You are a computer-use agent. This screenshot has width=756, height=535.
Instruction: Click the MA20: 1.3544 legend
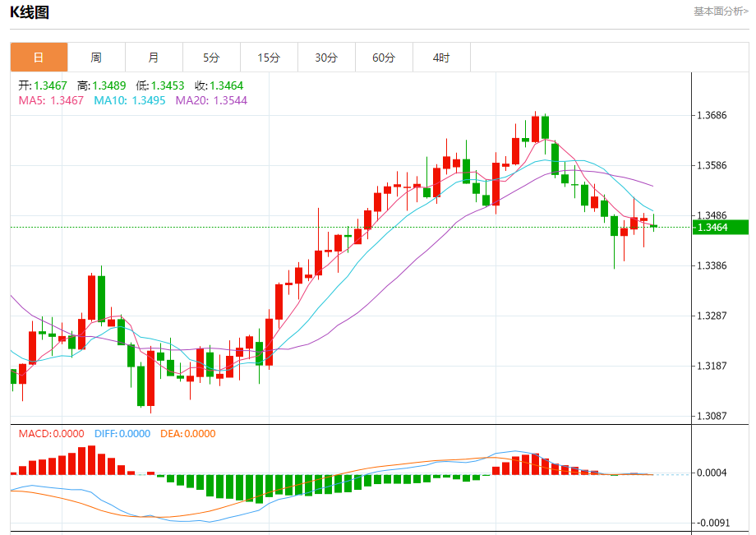[x=211, y=100]
